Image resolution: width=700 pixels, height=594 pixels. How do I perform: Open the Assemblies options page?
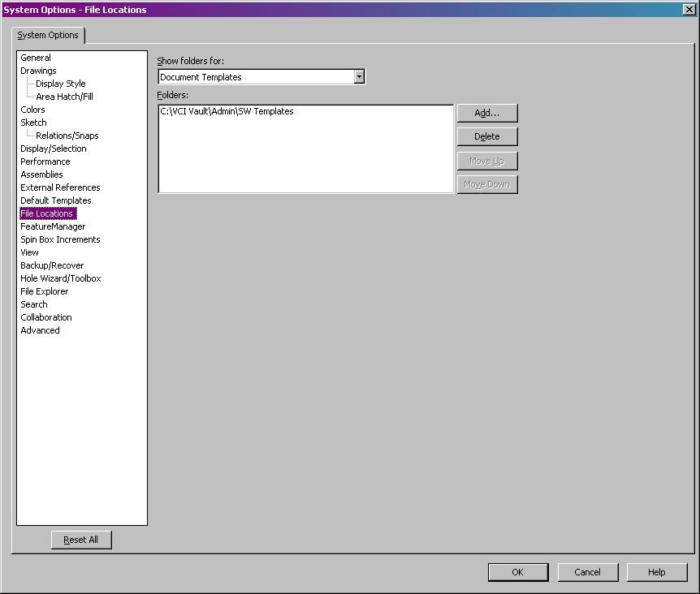pos(41,174)
